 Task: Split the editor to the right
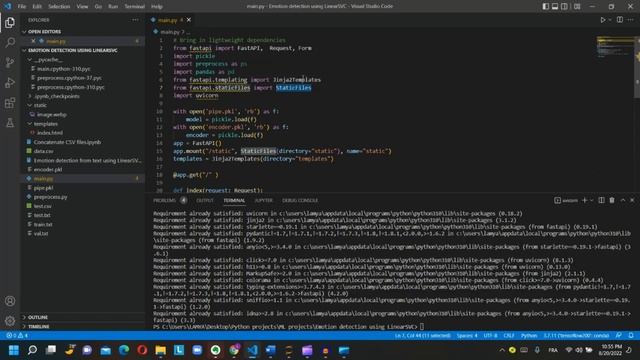(x=620, y=20)
